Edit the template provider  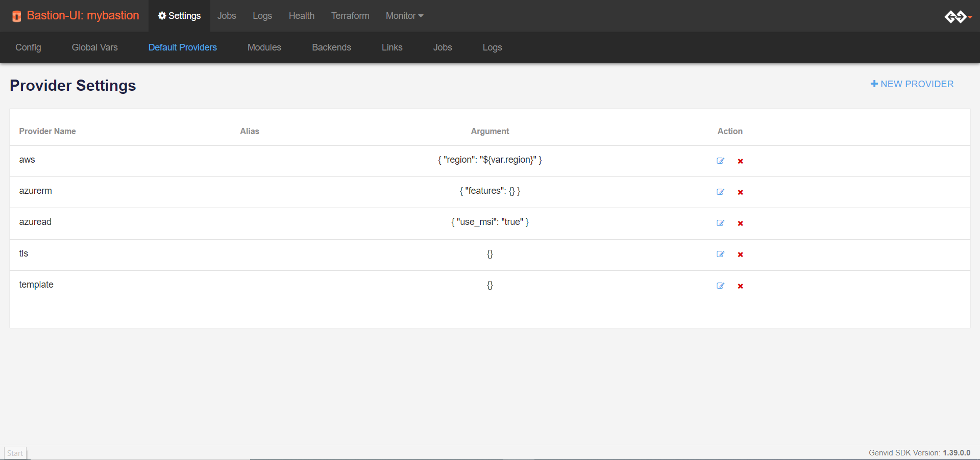point(720,286)
